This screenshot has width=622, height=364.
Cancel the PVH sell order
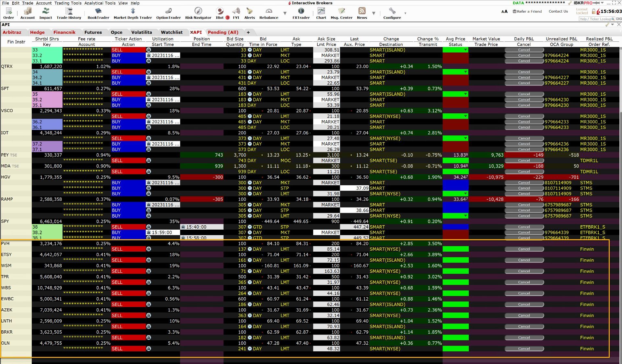[x=524, y=249]
